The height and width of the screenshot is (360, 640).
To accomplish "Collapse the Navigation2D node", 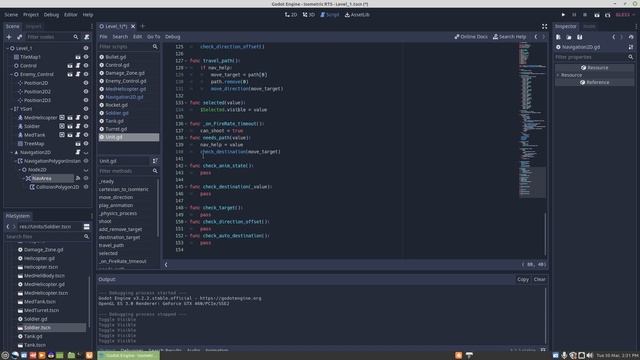I will click(x=11, y=152).
